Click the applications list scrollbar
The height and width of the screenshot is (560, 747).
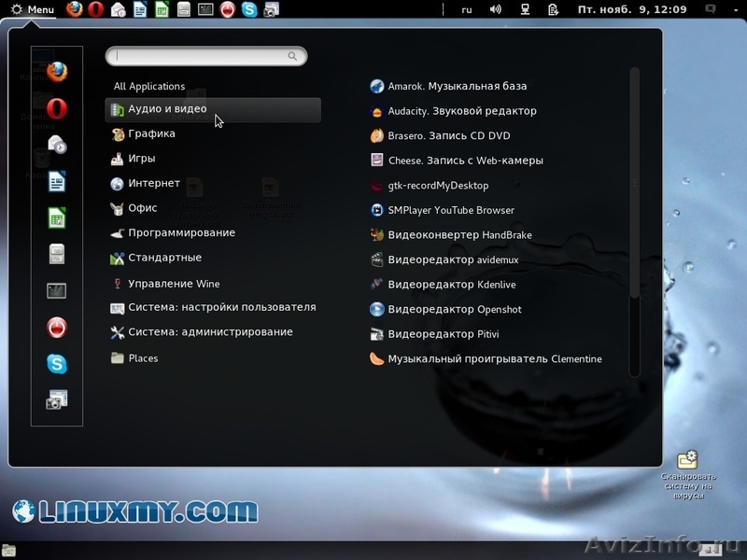pyautogui.click(x=634, y=183)
